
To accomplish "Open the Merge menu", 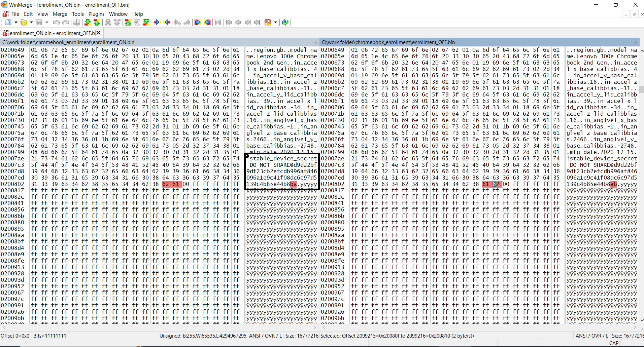I will [x=60, y=14].
